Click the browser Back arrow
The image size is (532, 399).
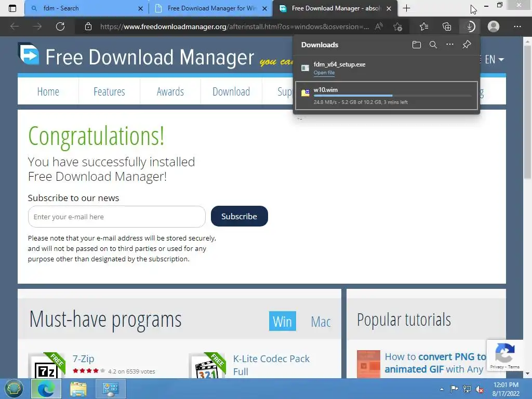pyautogui.click(x=15, y=26)
